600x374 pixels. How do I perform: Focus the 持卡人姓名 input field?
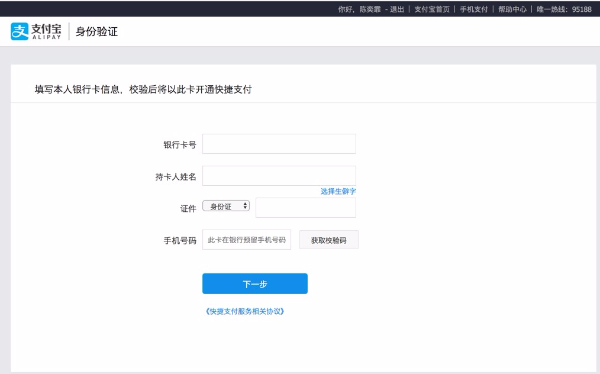pos(279,176)
